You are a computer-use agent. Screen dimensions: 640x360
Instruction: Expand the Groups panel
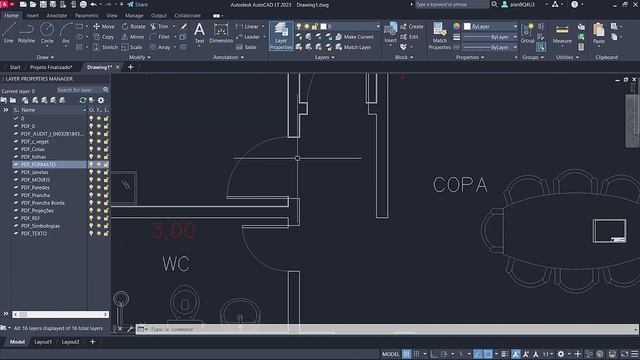tap(533, 58)
